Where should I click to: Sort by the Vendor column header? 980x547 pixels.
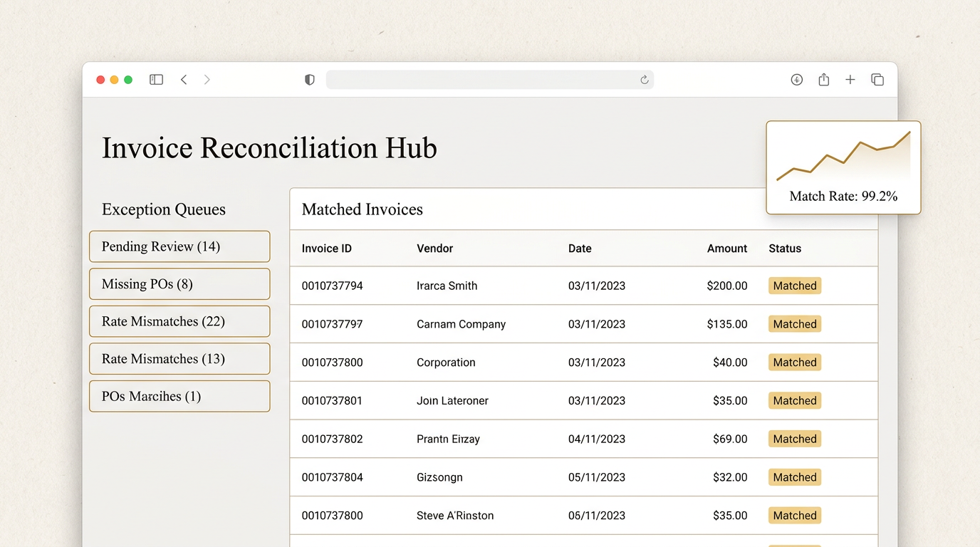point(434,249)
